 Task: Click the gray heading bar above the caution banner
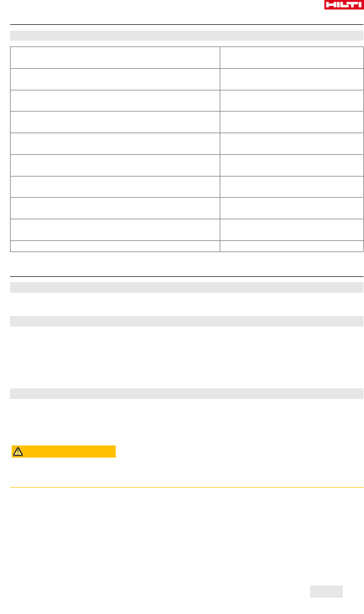tap(187, 394)
